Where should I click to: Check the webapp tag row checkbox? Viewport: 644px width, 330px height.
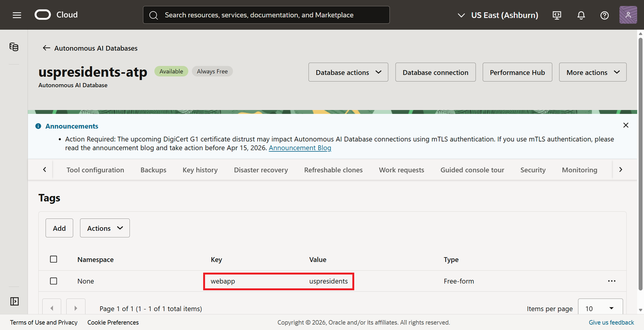tap(54, 281)
